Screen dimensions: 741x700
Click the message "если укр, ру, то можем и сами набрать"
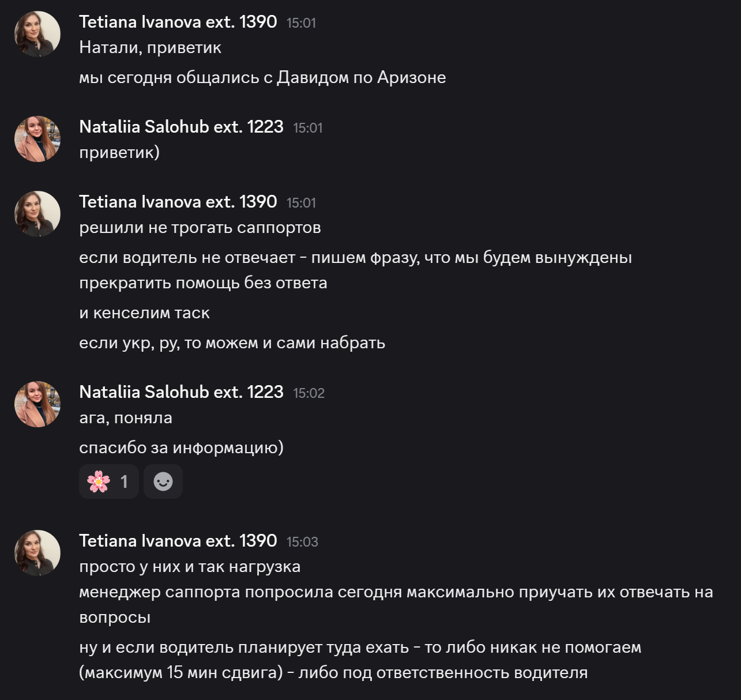(232, 343)
